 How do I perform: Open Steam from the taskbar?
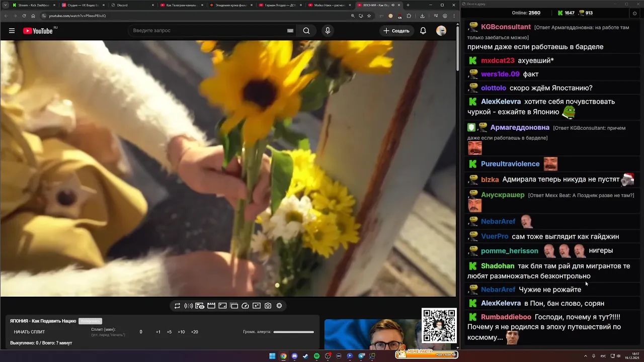click(x=305, y=356)
